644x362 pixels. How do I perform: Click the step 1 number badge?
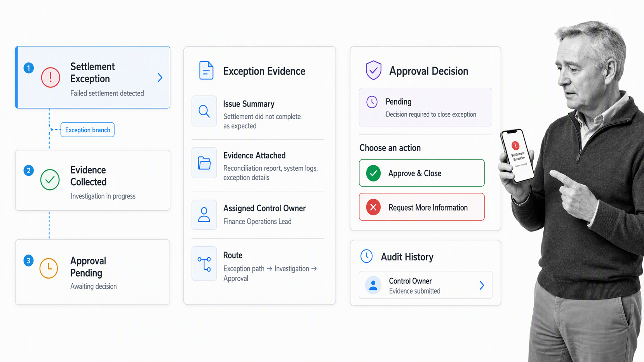[29, 68]
